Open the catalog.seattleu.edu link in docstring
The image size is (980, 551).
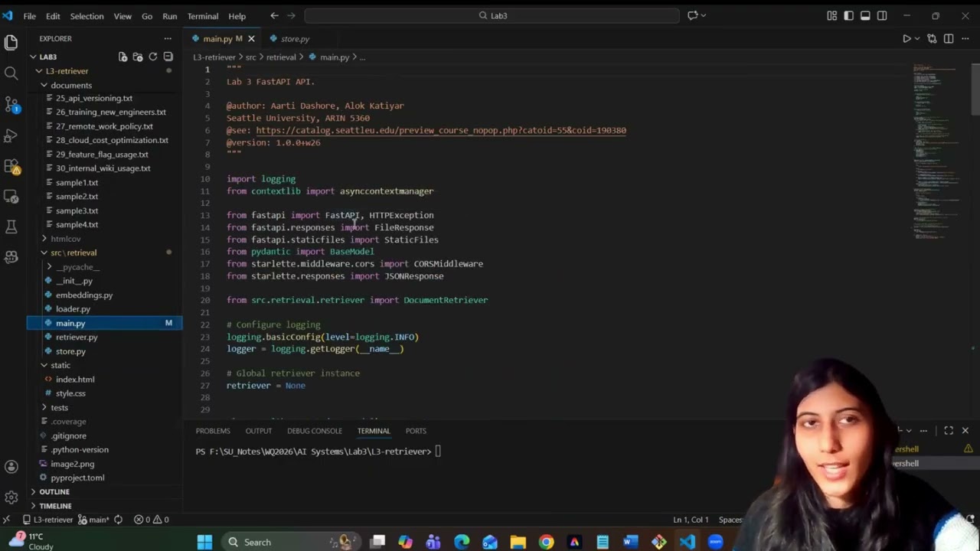click(441, 131)
